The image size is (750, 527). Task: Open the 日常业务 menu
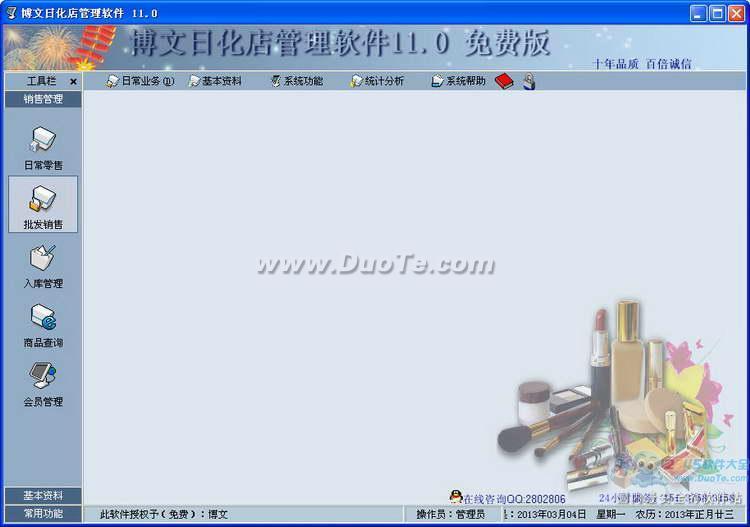click(x=140, y=81)
